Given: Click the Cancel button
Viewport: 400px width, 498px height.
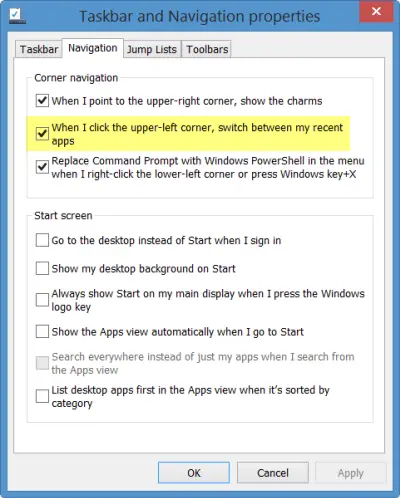Looking at the screenshot, I should click(273, 473).
